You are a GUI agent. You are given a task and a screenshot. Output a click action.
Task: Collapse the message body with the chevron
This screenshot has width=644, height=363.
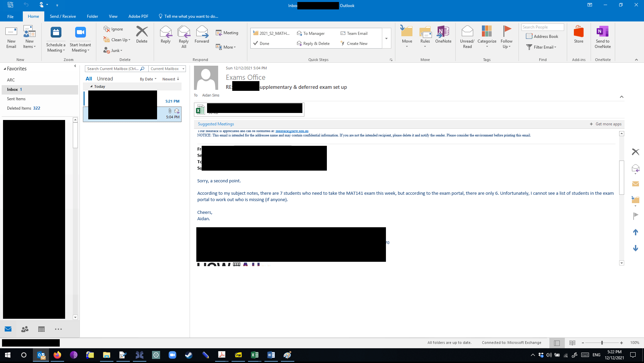pos(621,97)
